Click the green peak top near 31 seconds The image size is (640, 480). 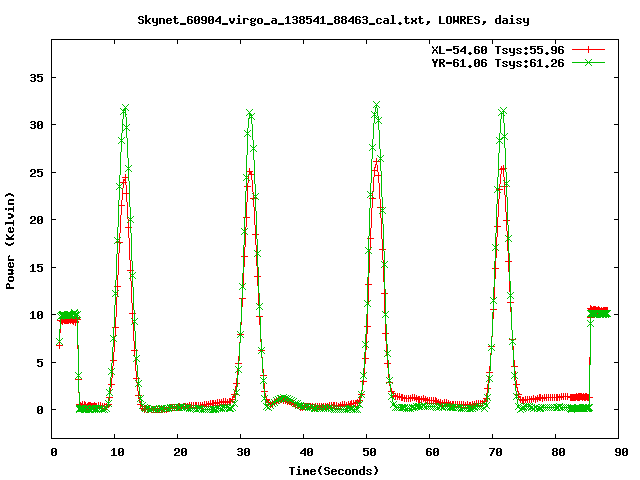click(250, 113)
